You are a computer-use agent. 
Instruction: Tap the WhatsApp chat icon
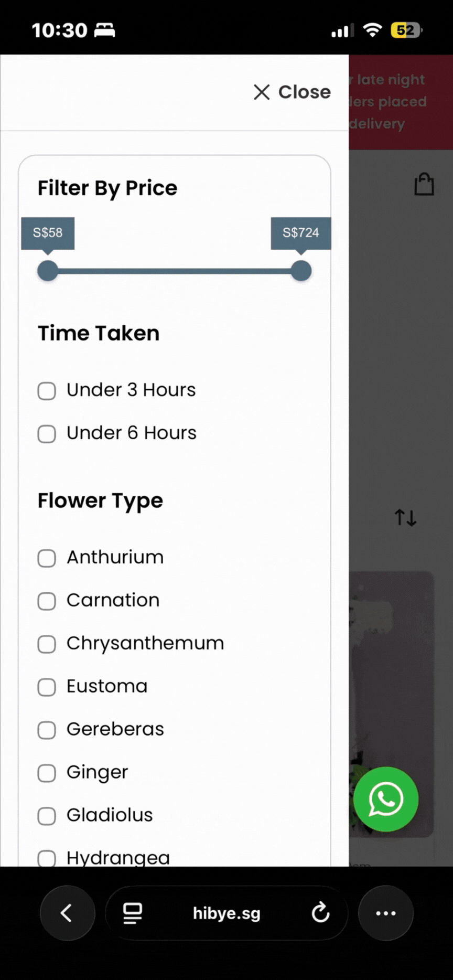(386, 799)
